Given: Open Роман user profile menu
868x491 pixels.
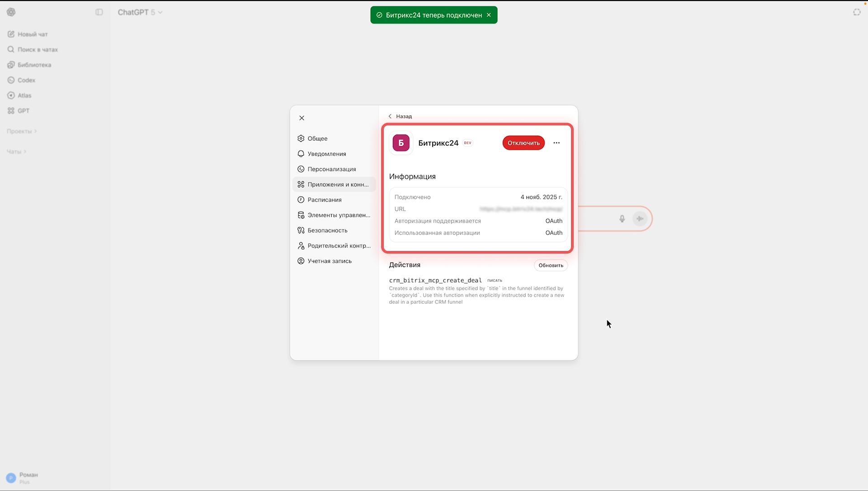Looking at the screenshot, I should click(x=23, y=478).
